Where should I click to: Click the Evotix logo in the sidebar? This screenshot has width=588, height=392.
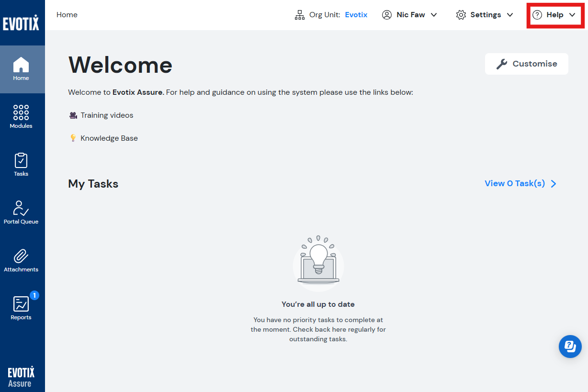(x=21, y=22)
